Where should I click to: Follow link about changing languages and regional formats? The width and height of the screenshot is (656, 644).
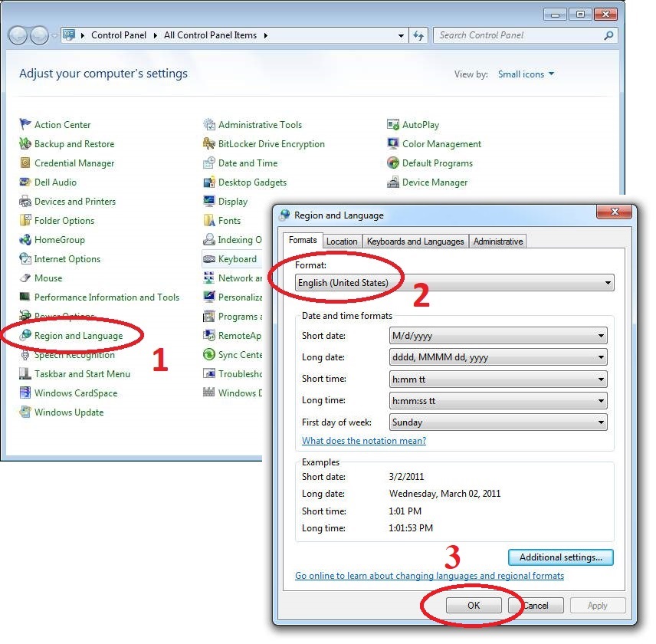pos(430,576)
